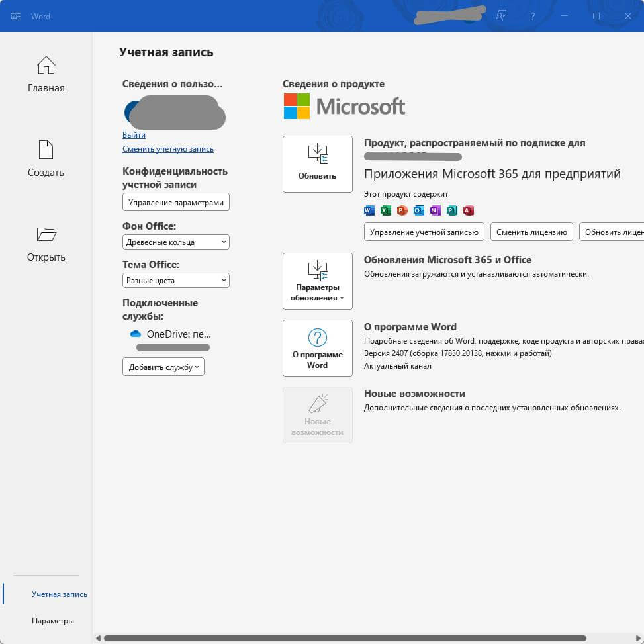Click the scrollbar right arrow
The image size is (644, 644).
click(639, 638)
